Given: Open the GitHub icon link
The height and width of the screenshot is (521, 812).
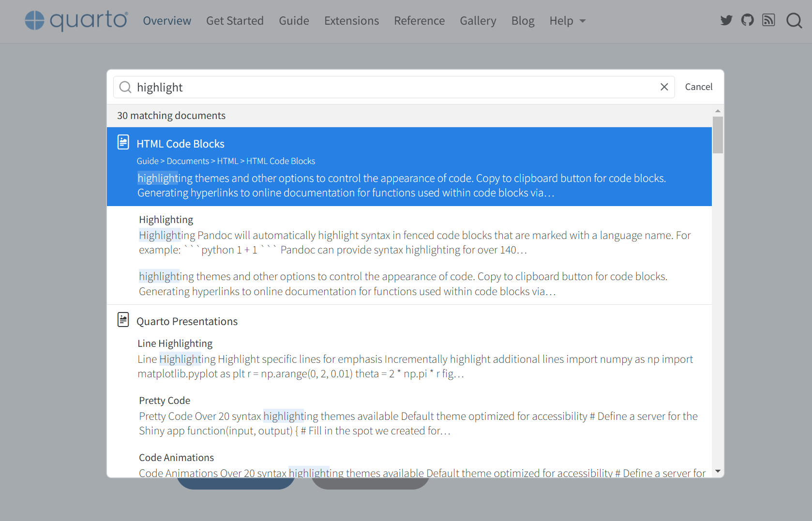Looking at the screenshot, I should click(747, 20).
